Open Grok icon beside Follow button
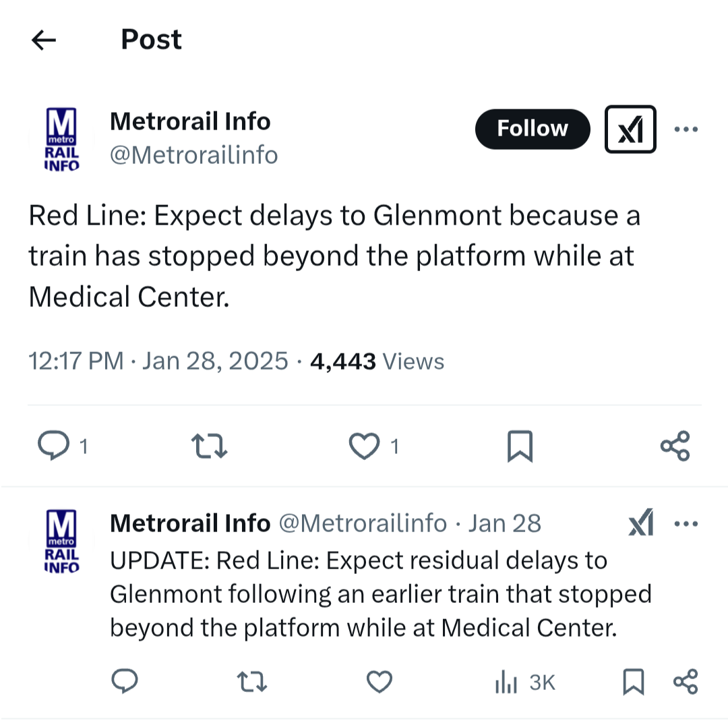Viewport: 728px width, 725px height. (630, 129)
